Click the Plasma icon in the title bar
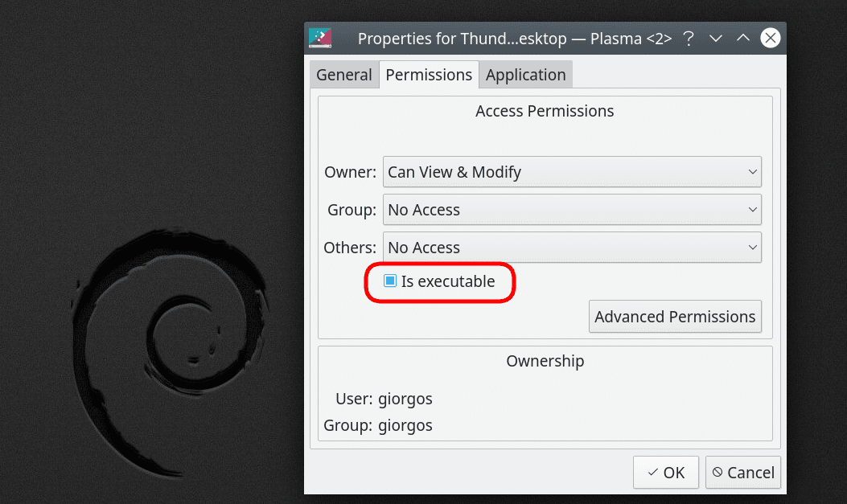847x504 pixels. [320, 38]
